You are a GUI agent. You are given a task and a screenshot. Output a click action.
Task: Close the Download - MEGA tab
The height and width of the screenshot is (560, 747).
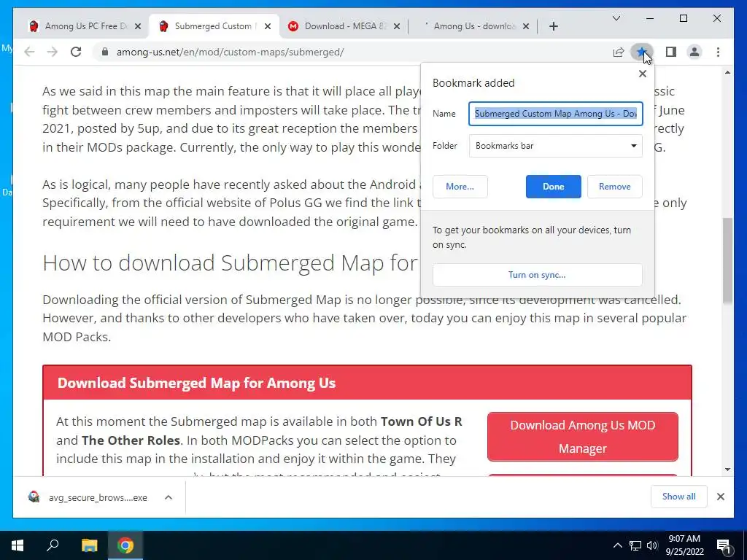[396, 26]
